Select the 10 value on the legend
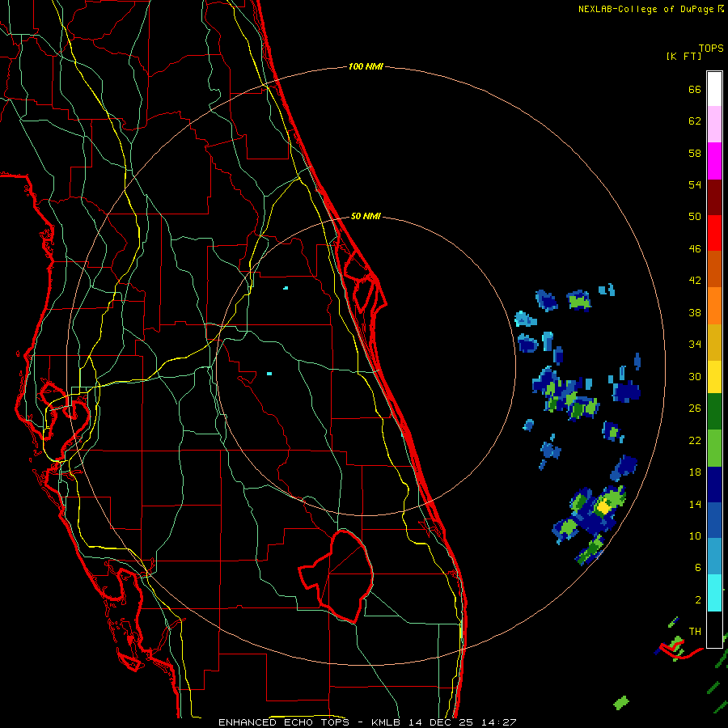The height and width of the screenshot is (728, 728). pyautogui.click(x=695, y=535)
